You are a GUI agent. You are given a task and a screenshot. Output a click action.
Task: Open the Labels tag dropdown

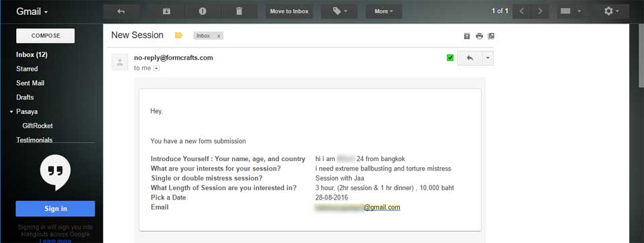pos(339,11)
